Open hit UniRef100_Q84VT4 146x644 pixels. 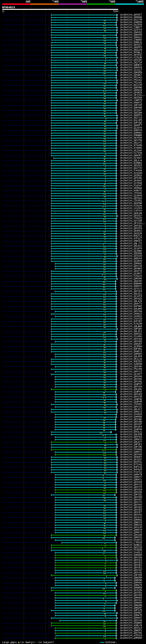(131, 271)
